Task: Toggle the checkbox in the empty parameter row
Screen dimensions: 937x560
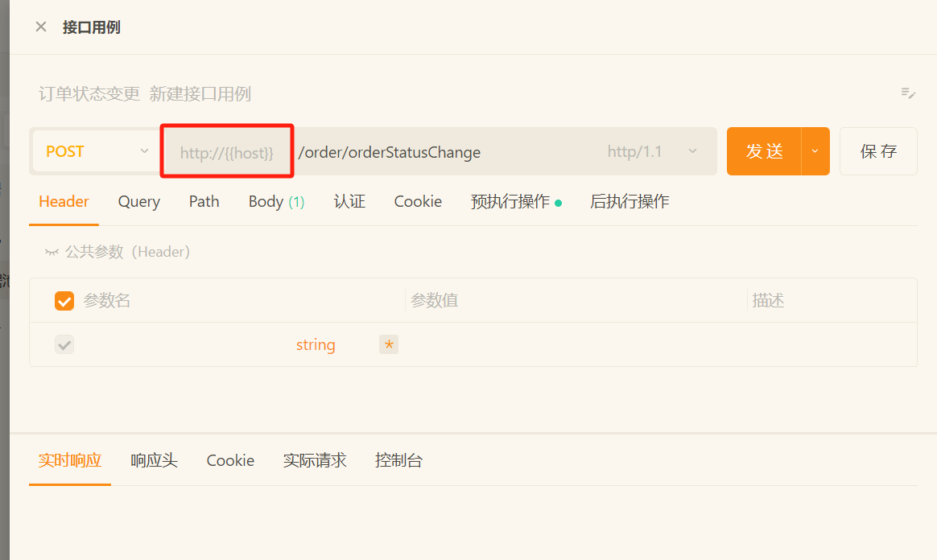Action: coord(64,344)
